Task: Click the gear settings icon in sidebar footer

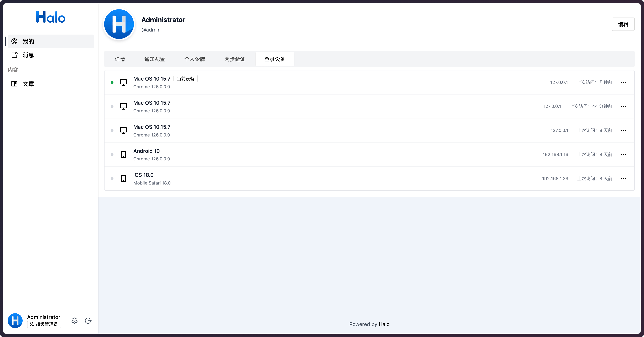Action: tap(74, 320)
